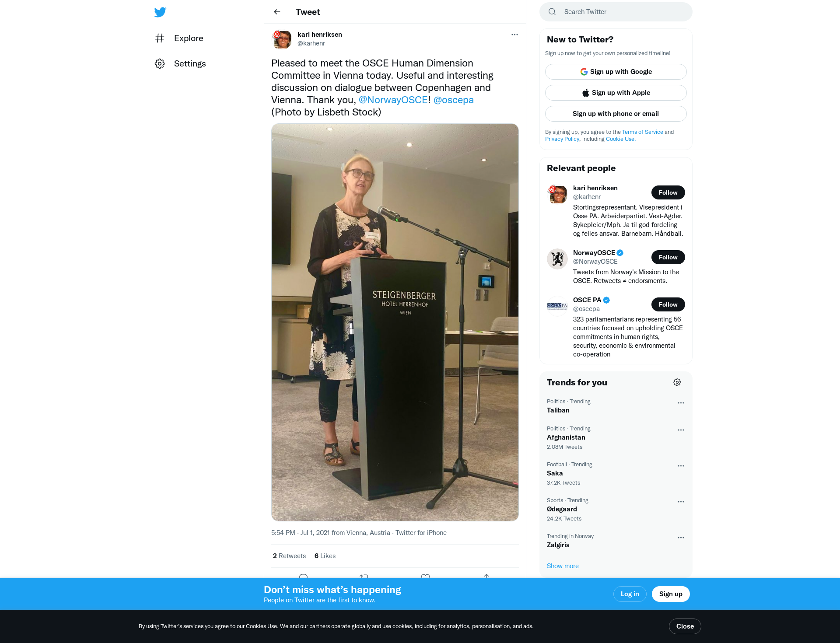840x643 pixels.
Task: Open kari henriksen's profile avatar in tweet
Action: 282,39
